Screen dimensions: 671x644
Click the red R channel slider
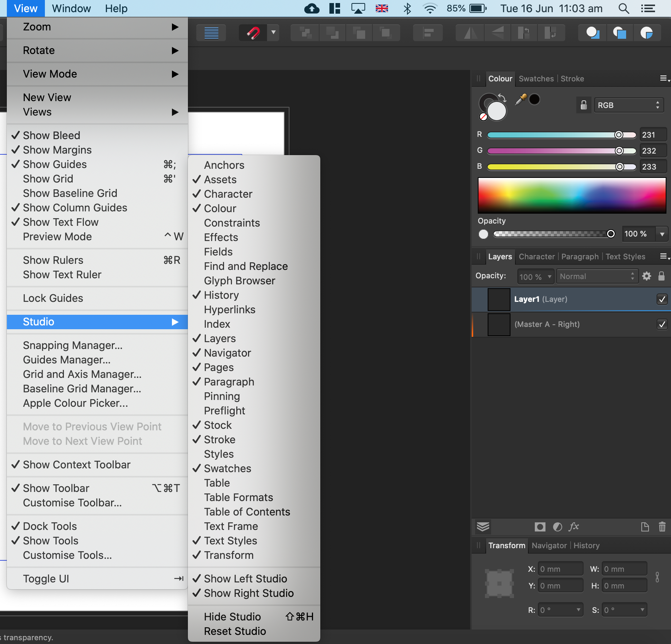[561, 135]
